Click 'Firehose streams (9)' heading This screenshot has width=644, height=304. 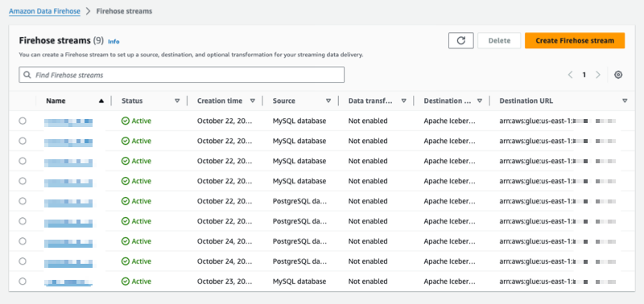(61, 41)
